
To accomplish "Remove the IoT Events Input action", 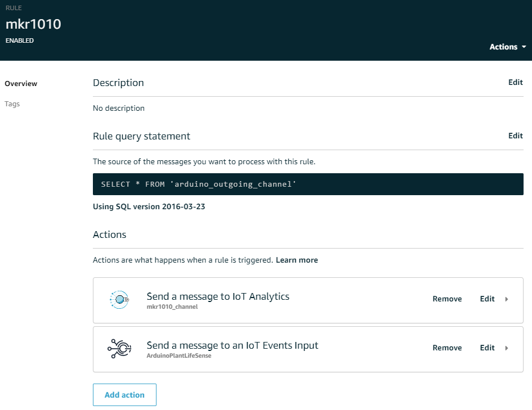I will [x=447, y=348].
